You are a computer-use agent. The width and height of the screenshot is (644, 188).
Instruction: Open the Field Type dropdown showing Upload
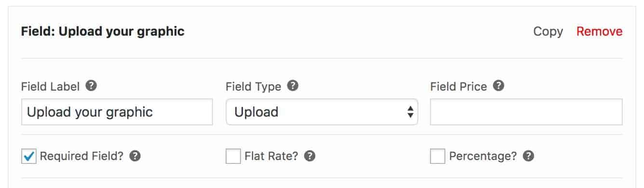coord(322,112)
